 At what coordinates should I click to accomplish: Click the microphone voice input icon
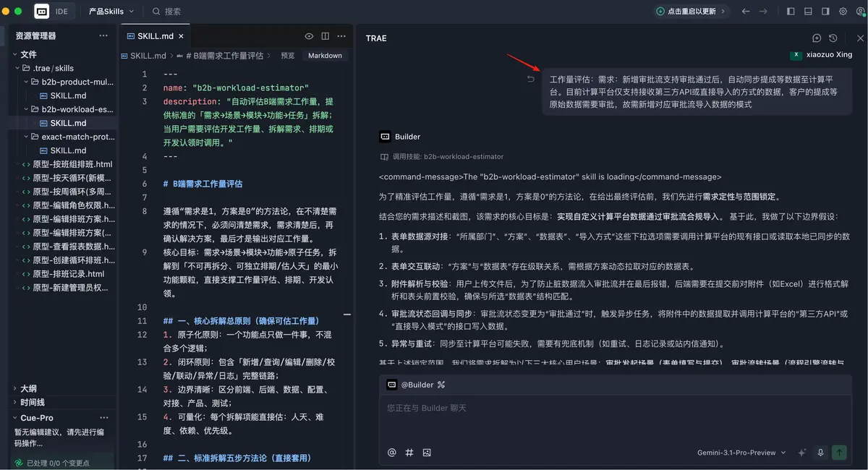click(820, 453)
